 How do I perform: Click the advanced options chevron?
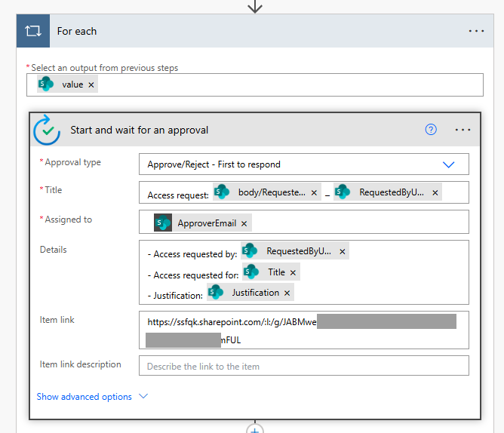coord(143,396)
